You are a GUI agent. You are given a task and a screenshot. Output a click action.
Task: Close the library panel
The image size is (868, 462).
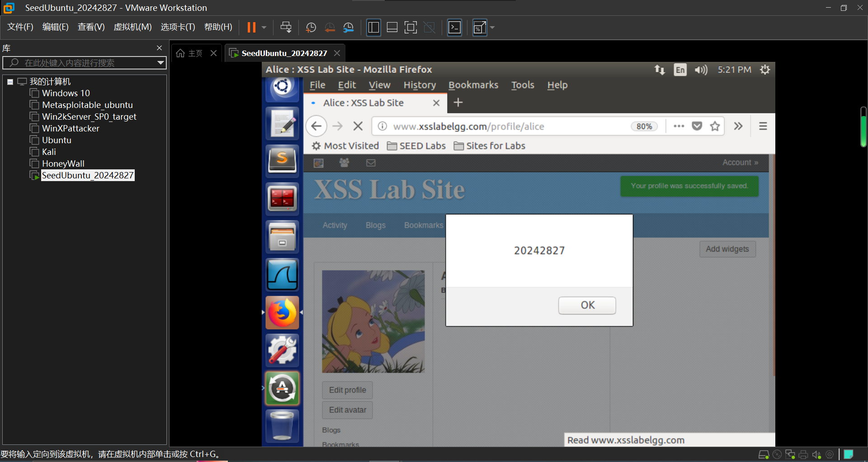click(x=159, y=48)
